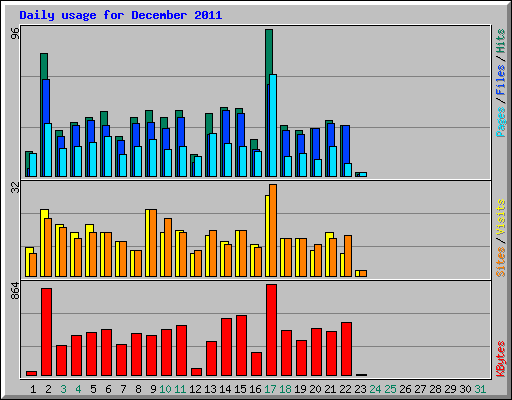This screenshot has width=512, height=400.
Task: Click green day '17' on the x-axis
Action: [270, 389]
